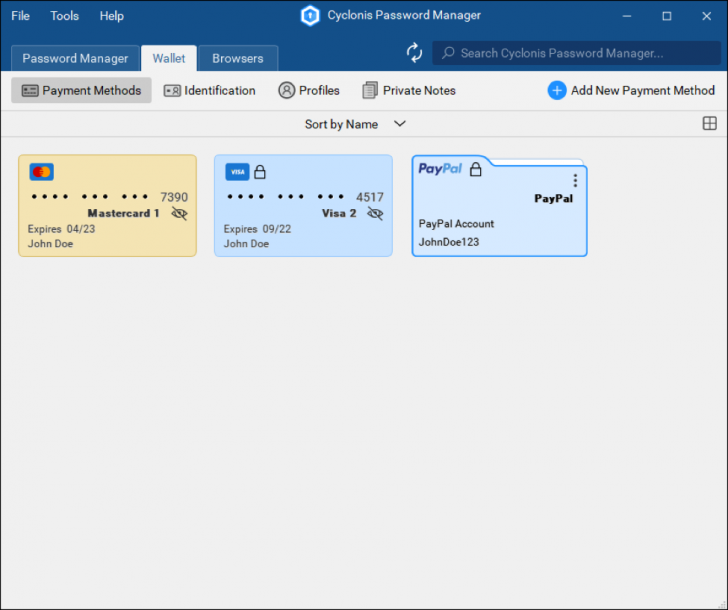This screenshot has height=610, width=728.
Task: Click the 4517 card number ending
Action: tap(370, 197)
